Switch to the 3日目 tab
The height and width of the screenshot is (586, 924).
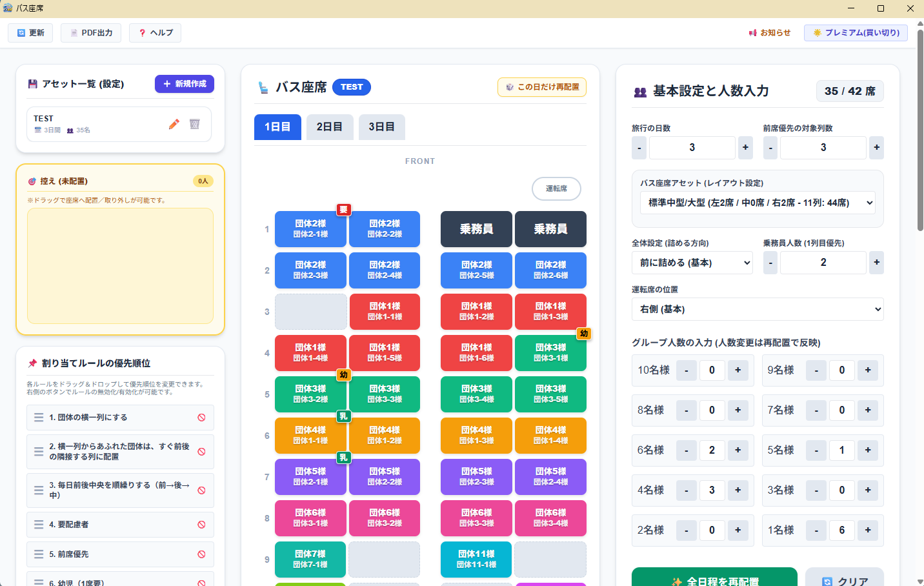coord(382,127)
